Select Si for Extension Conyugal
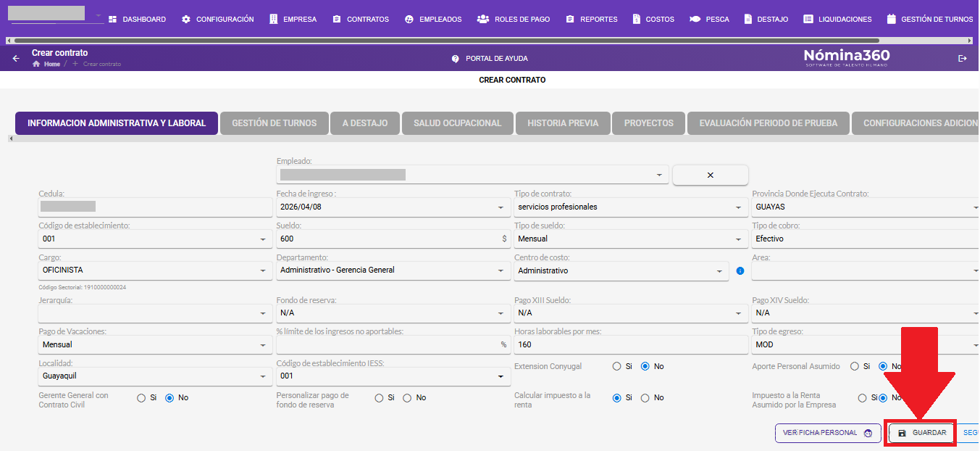Image resolution: width=980 pixels, height=451 pixels. tap(617, 366)
